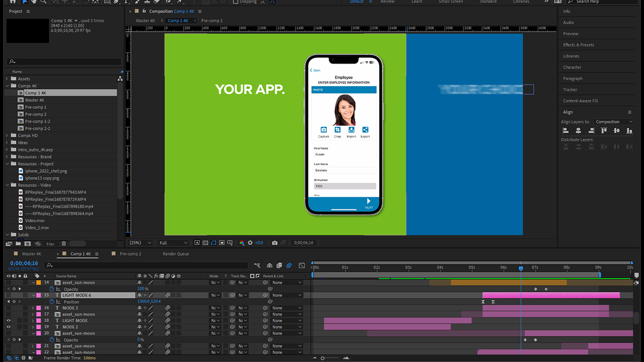The height and width of the screenshot is (362, 644).
Task: Toggle the mask and shape path visibility icon
Action: 214,243
